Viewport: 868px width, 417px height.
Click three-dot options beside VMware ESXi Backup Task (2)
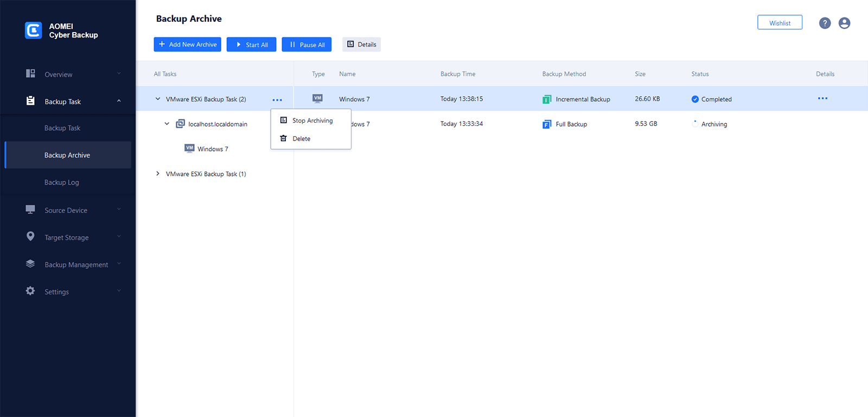click(277, 100)
